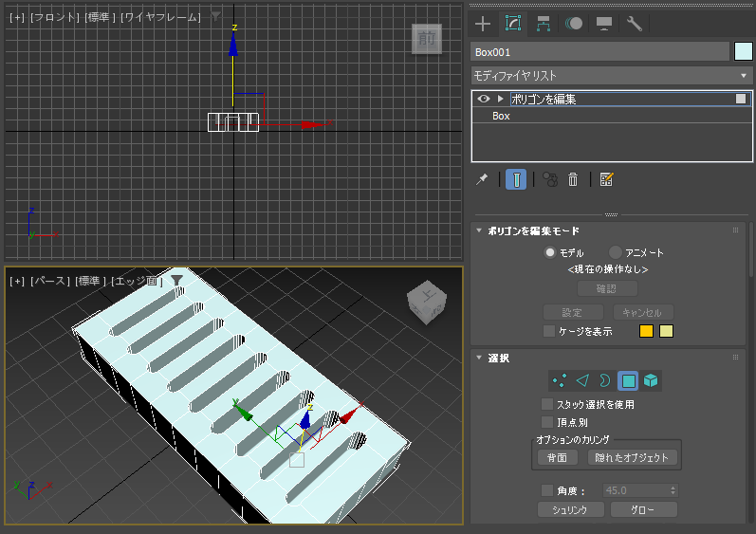The width and height of the screenshot is (756, 534).
Task: Click the rollout drag grip of ポリゴンを編集モード
Action: click(735, 230)
